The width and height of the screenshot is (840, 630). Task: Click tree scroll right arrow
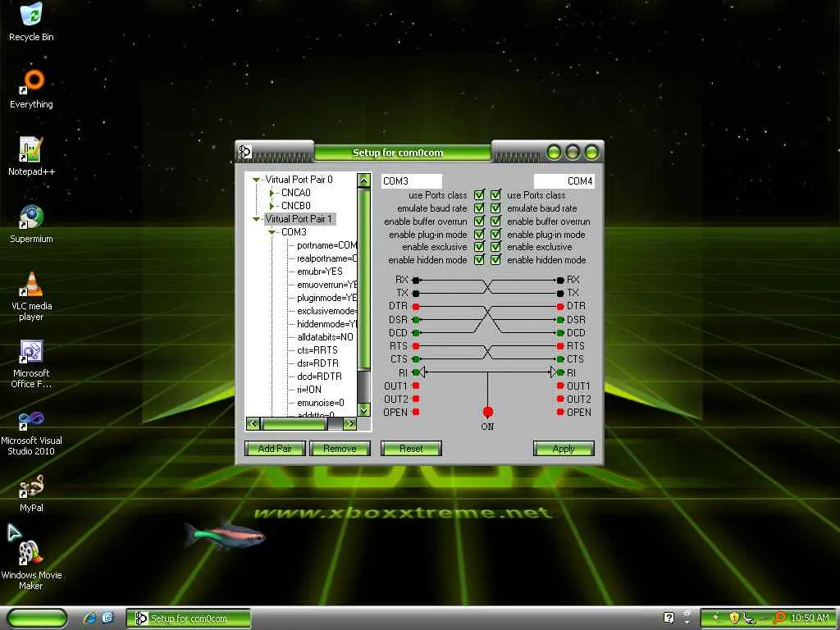(x=349, y=424)
